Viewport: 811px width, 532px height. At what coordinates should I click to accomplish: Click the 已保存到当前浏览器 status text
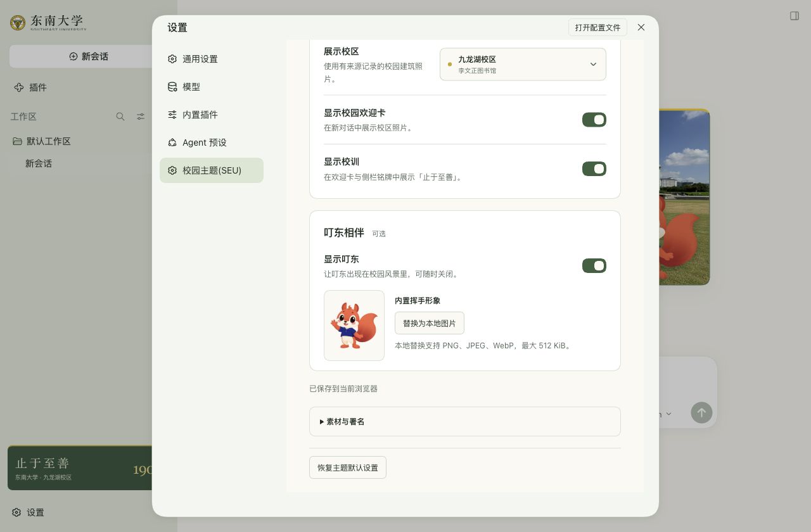point(343,388)
